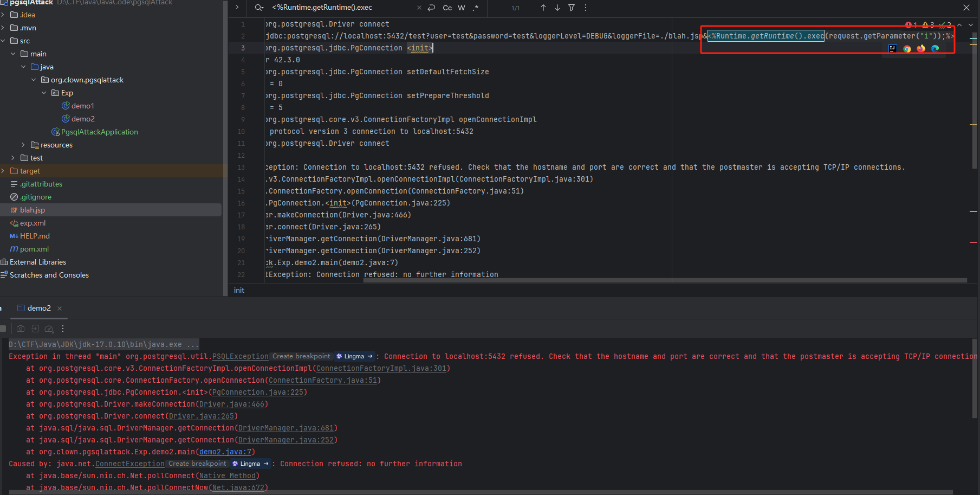Insert new line in search field

[x=431, y=8]
